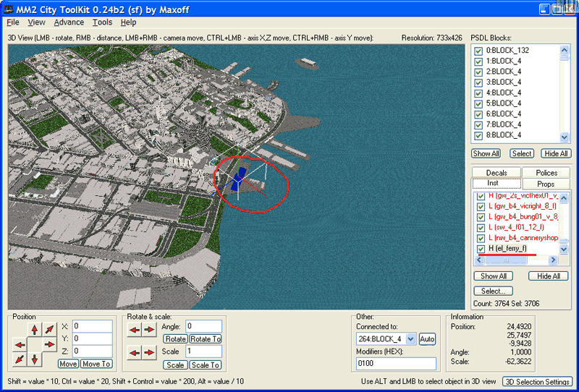The width and height of the screenshot is (579, 392).
Task: Click the move up arrow in Position
Action: click(34, 329)
